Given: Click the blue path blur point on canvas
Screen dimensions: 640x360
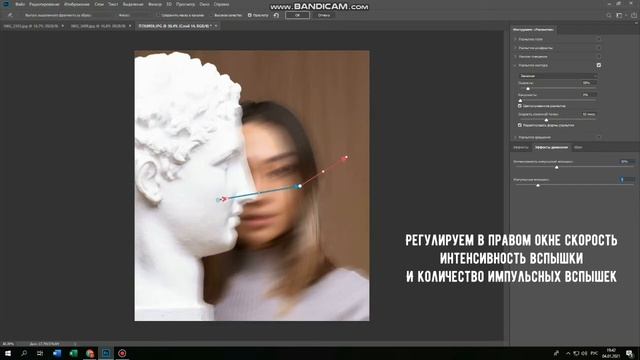Looking at the screenshot, I should pyautogui.click(x=299, y=186).
